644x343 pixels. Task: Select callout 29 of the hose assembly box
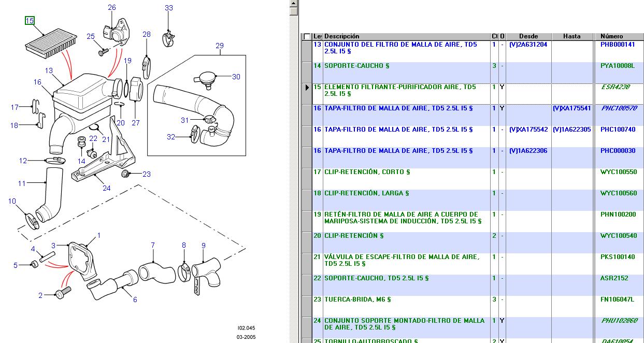[219, 46]
